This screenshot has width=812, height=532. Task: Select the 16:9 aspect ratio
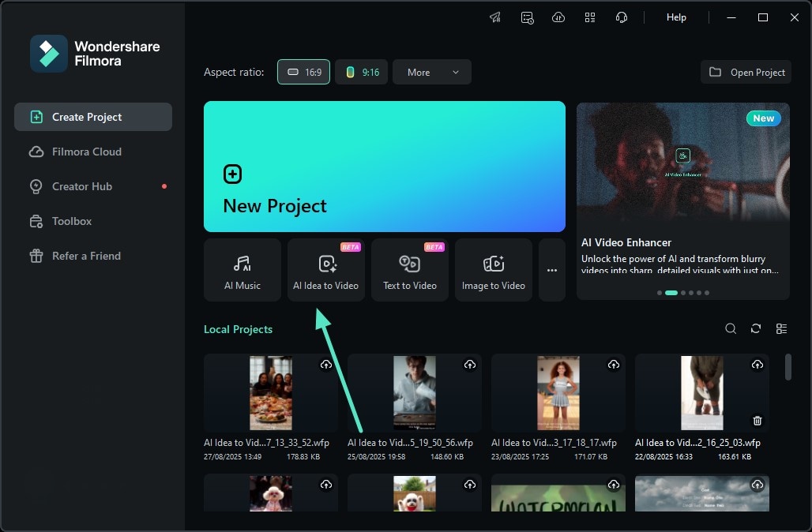pyautogui.click(x=303, y=72)
